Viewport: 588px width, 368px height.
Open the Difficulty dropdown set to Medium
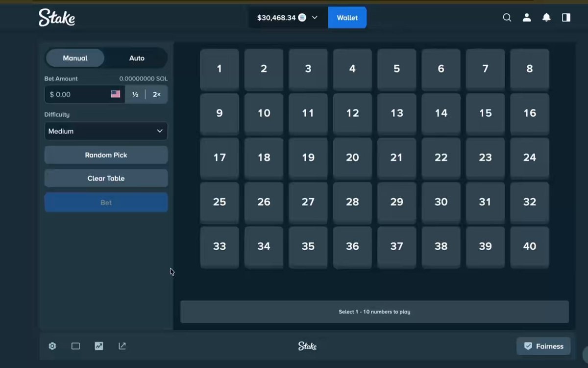[106, 131]
